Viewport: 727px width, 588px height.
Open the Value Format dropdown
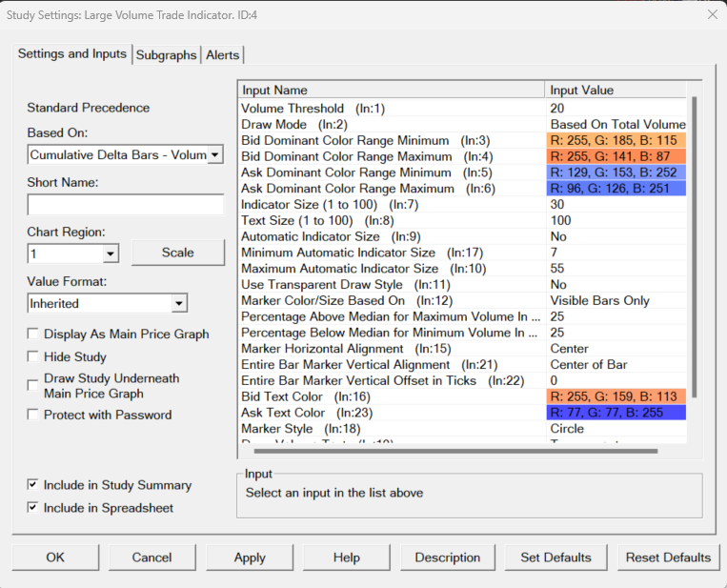point(178,303)
